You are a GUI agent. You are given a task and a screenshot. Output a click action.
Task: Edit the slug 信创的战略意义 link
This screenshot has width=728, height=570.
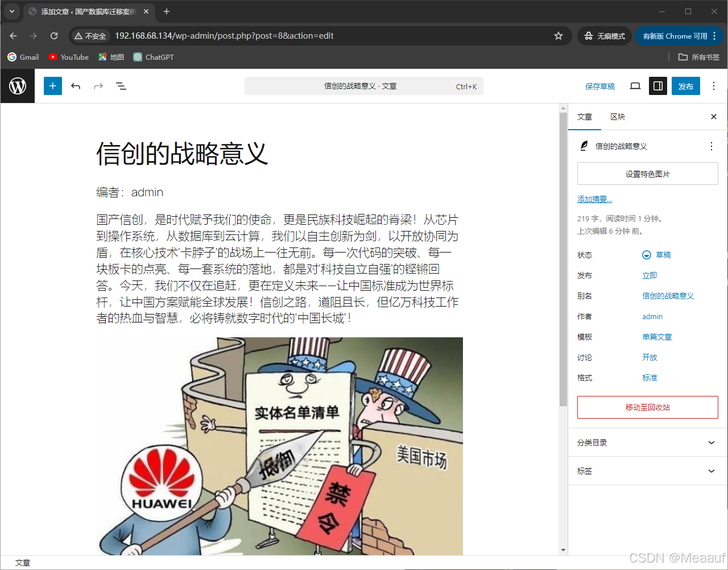pyautogui.click(x=668, y=296)
